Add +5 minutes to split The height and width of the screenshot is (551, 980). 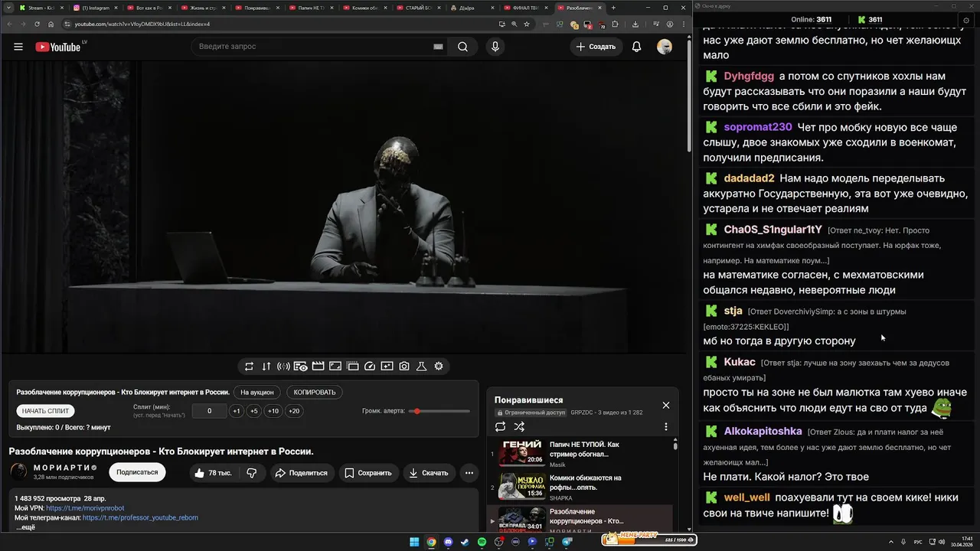[x=253, y=411]
